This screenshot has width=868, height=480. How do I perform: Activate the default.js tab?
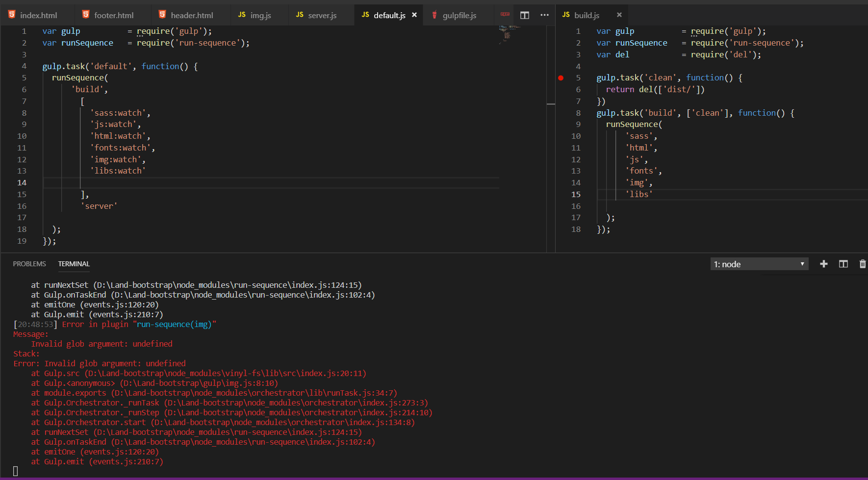tap(389, 15)
